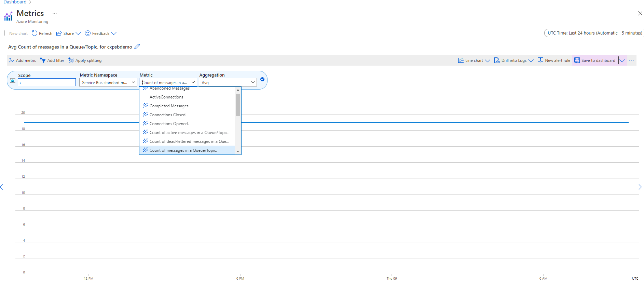Select Connections Closed. metric
Screen dimensions: 644x282
(187, 115)
